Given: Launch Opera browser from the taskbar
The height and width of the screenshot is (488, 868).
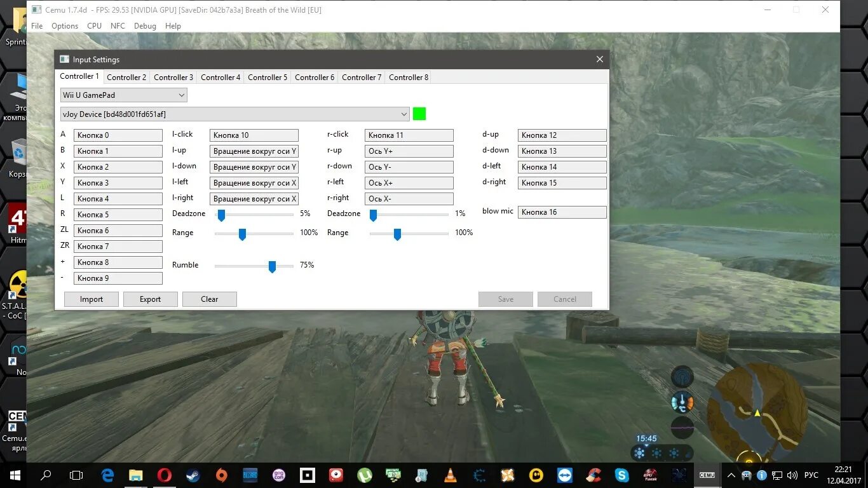Looking at the screenshot, I should coord(165,475).
